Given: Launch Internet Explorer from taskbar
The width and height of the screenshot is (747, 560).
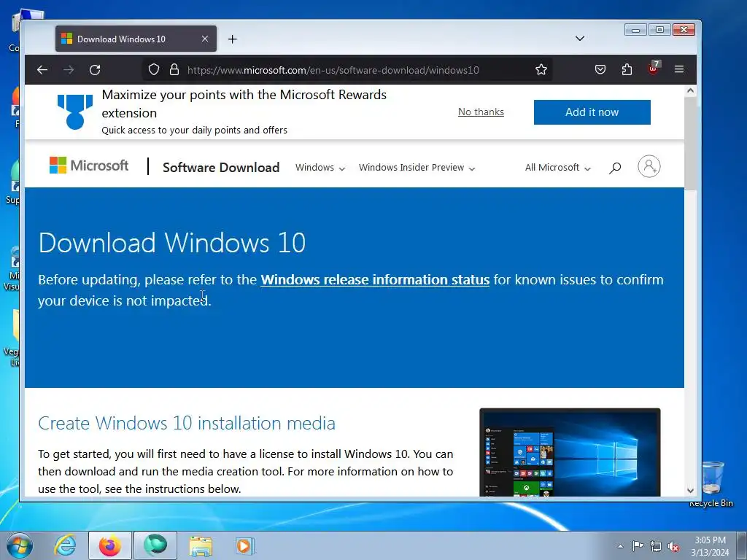Looking at the screenshot, I should pyautogui.click(x=64, y=545).
